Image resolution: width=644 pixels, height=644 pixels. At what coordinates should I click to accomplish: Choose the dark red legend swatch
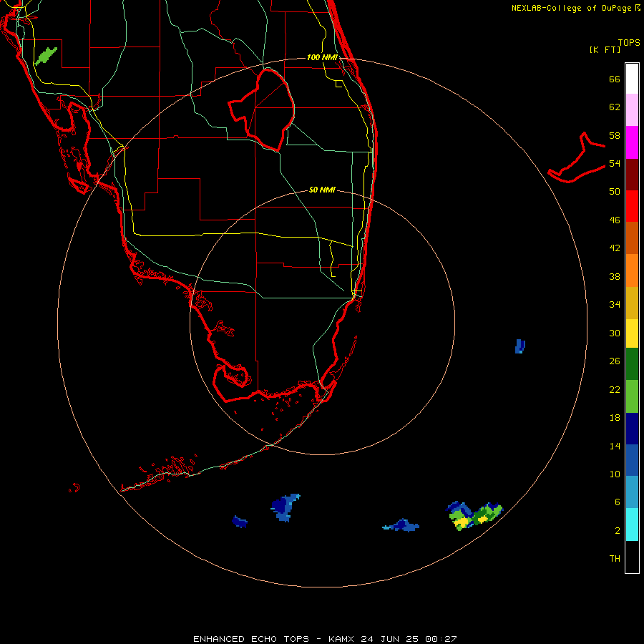632,175
